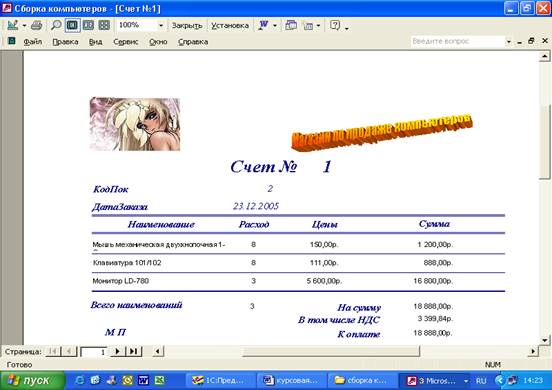Open the Database Window icon
This screenshot has width=552, height=390.
(291, 25)
